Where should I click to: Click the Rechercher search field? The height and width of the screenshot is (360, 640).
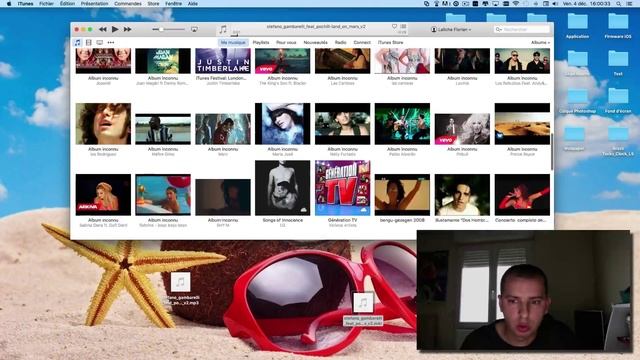coord(522,29)
